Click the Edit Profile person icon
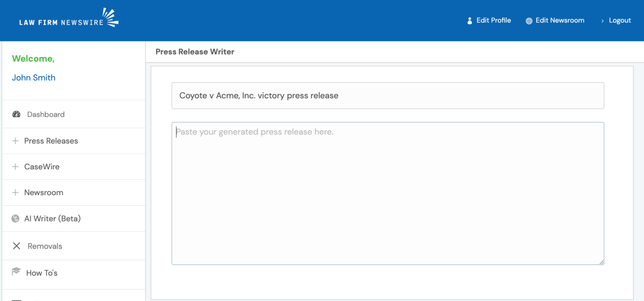644x301 pixels. tap(470, 21)
